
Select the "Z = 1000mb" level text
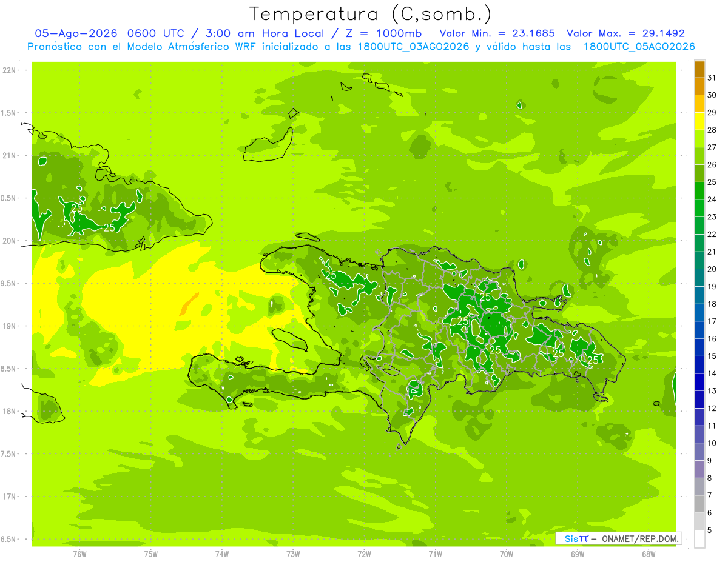pyautogui.click(x=383, y=33)
